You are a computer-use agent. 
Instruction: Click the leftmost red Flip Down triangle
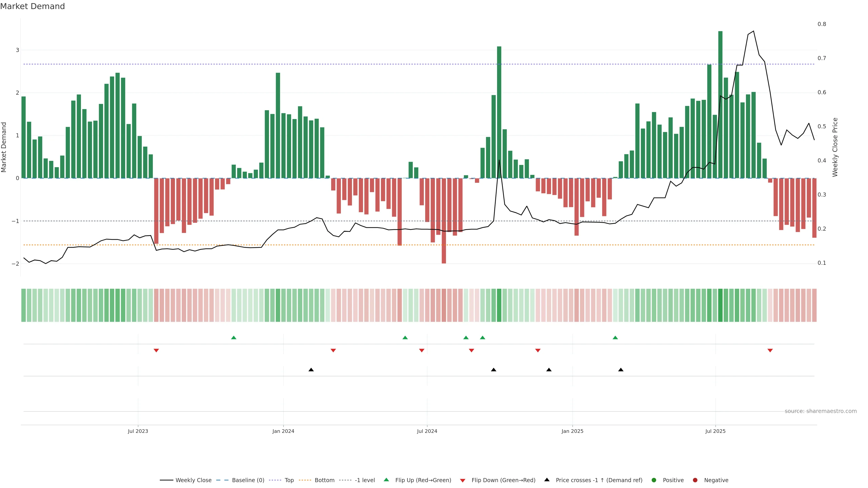pos(156,351)
